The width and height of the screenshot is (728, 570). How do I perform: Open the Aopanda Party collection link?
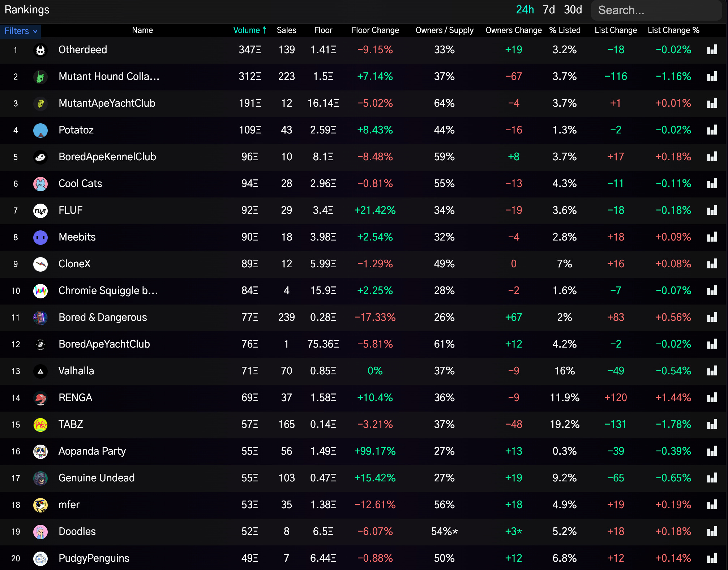click(92, 451)
